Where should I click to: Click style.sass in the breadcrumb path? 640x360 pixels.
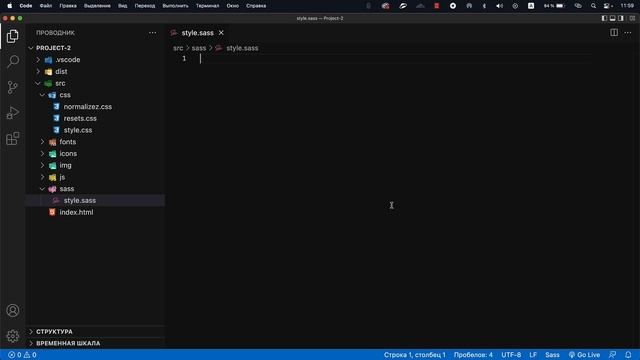tap(242, 48)
